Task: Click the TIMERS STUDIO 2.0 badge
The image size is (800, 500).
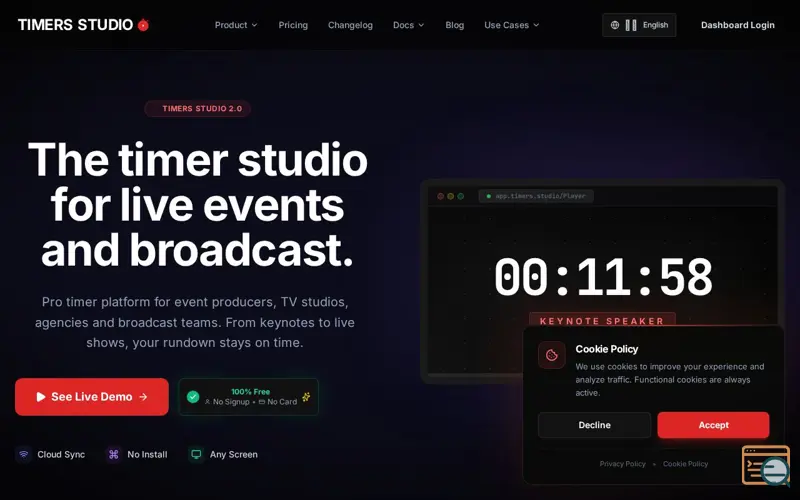Action: tap(198, 109)
